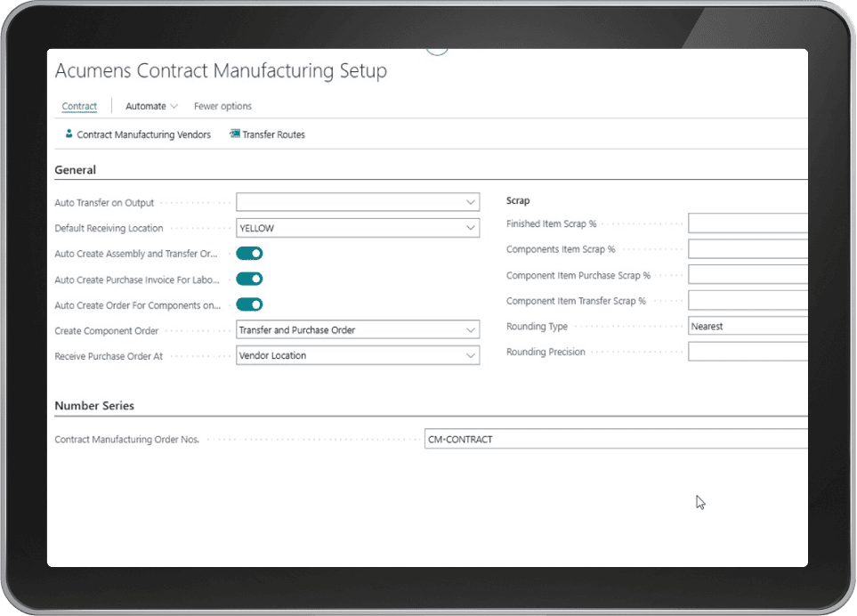The height and width of the screenshot is (616, 857).
Task: Click Fewer options
Action: (x=222, y=106)
